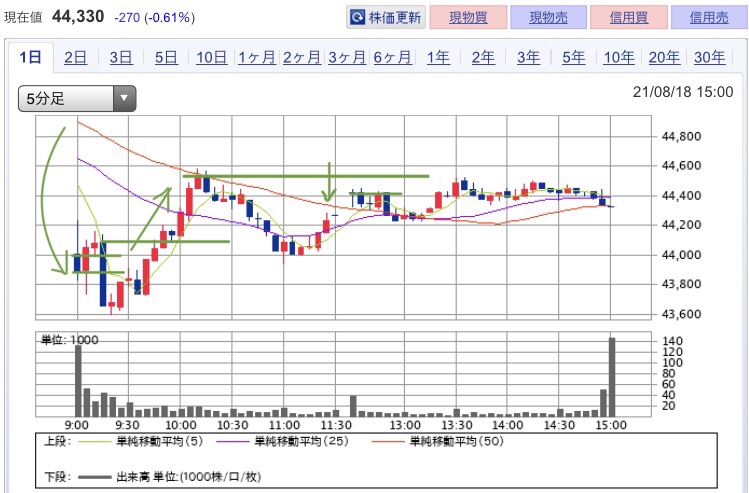Switch to the 3年 chart tab

pos(528,57)
